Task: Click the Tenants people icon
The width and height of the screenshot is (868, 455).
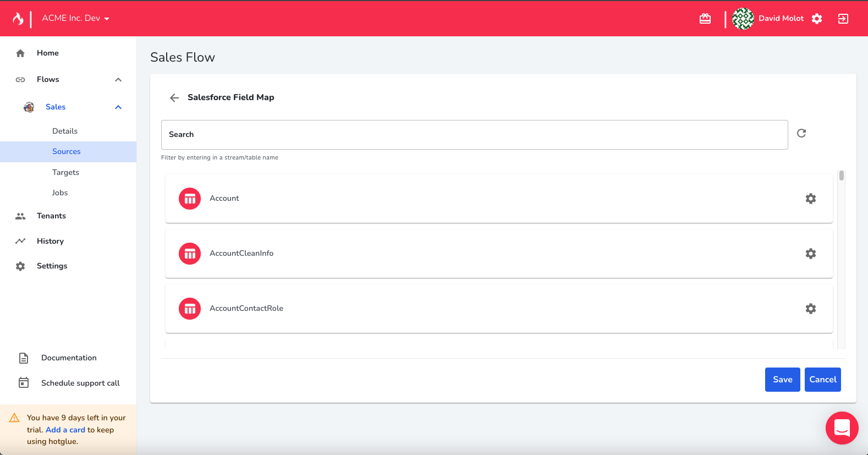Action: click(x=20, y=216)
